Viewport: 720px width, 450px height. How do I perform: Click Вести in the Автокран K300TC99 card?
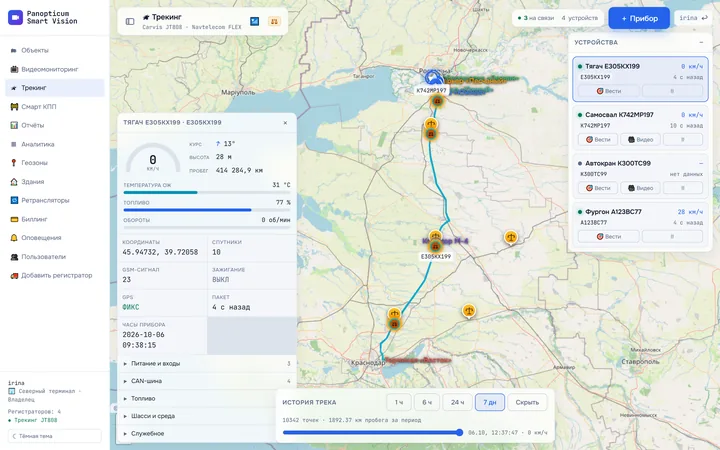point(597,188)
